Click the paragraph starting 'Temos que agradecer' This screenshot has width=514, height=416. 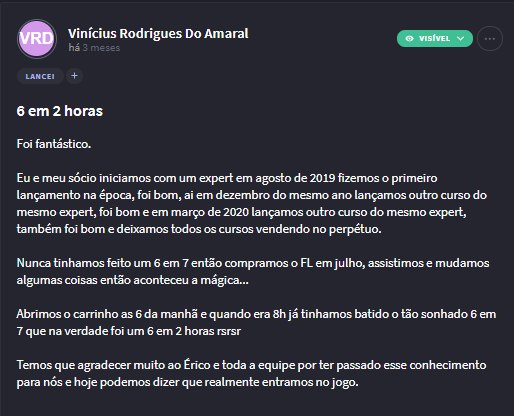[x=251, y=373]
